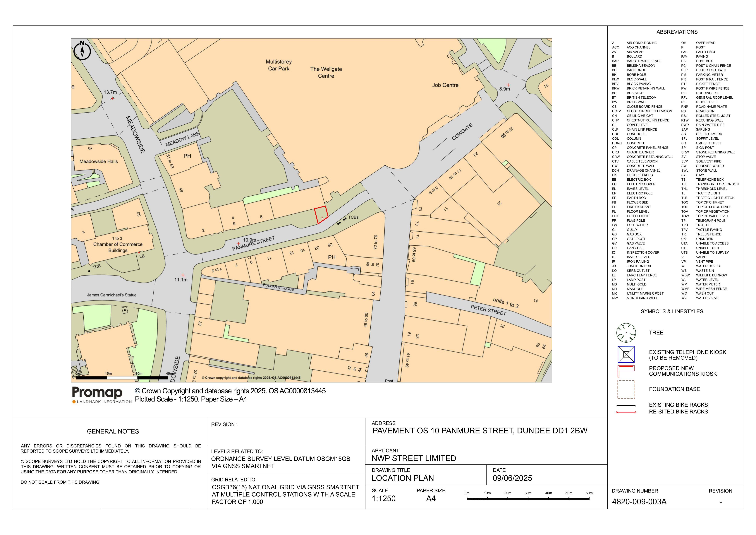Click the red outlined site boundary on map
Screen dimensions: 756x535
point(321,215)
